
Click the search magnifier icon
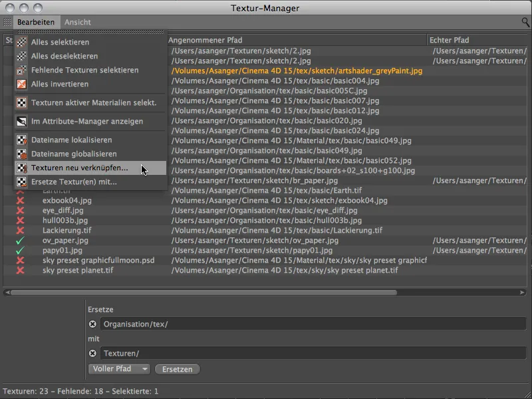point(525,23)
